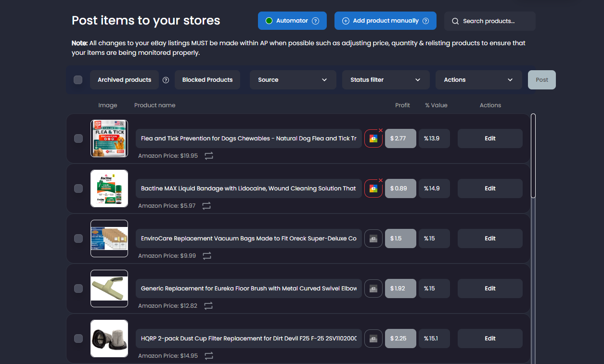Click the Flea & Tick product thumbnail
Image resolution: width=604 pixels, height=364 pixels.
pos(109,138)
